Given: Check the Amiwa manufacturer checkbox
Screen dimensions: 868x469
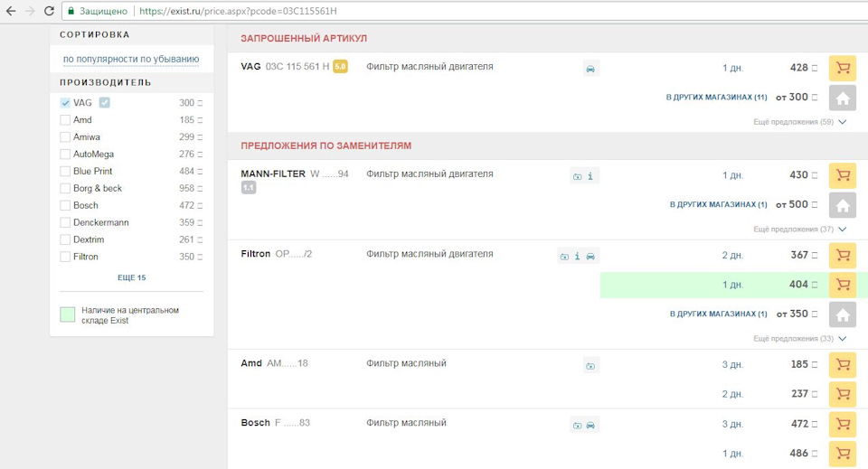Looking at the screenshot, I should pyautogui.click(x=65, y=137).
